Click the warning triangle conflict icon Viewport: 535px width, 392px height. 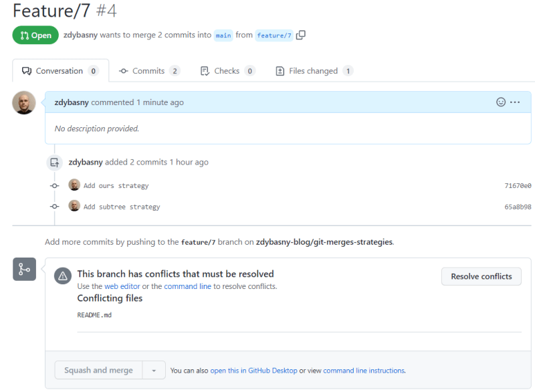click(63, 276)
